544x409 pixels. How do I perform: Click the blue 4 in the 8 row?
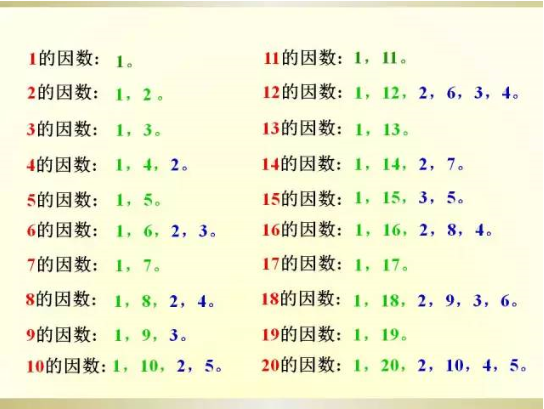coord(202,301)
